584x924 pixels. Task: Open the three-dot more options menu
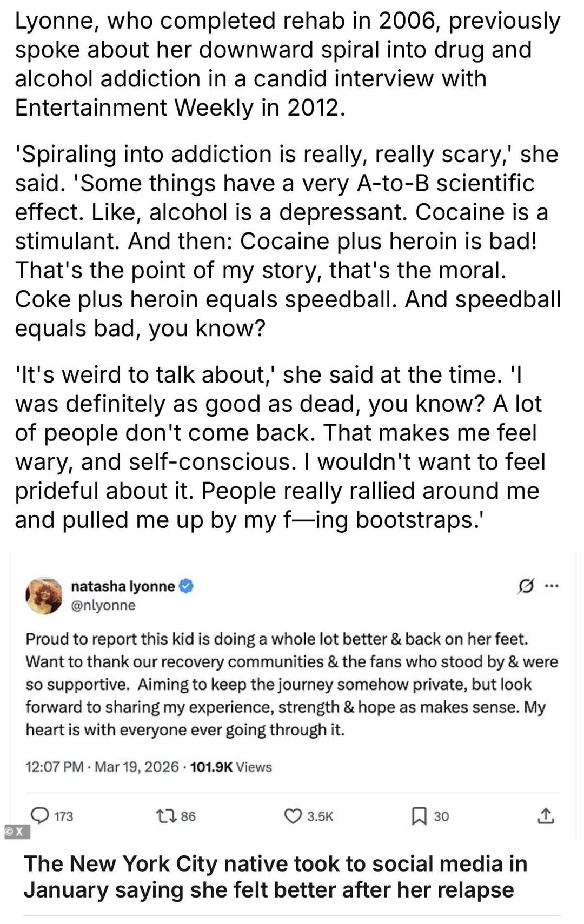click(552, 586)
